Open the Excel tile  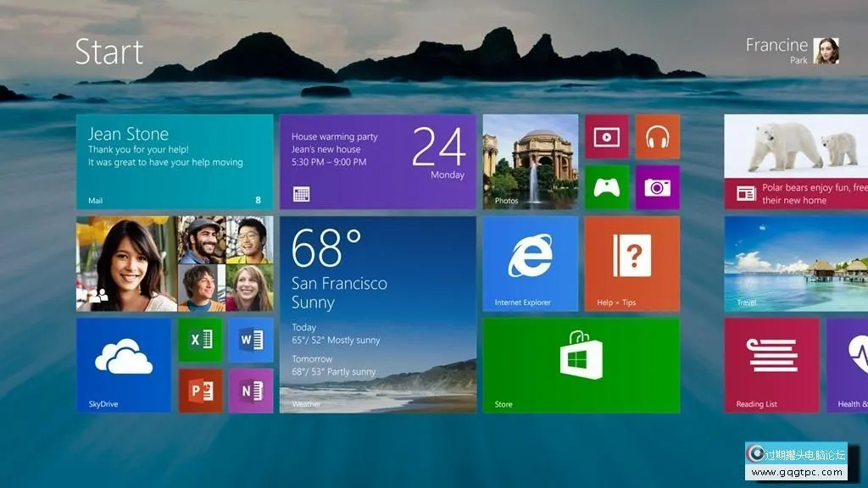click(200, 340)
